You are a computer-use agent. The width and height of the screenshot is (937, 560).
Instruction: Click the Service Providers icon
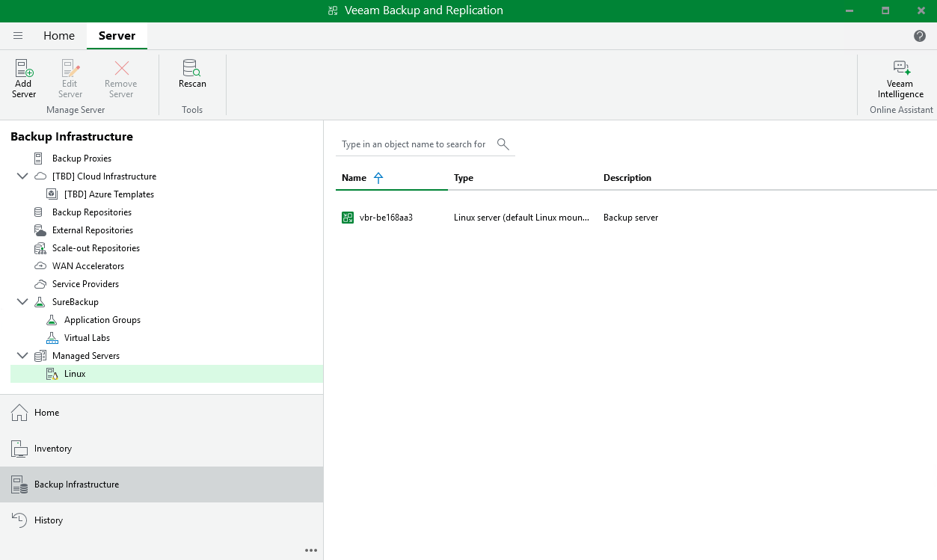click(x=40, y=284)
